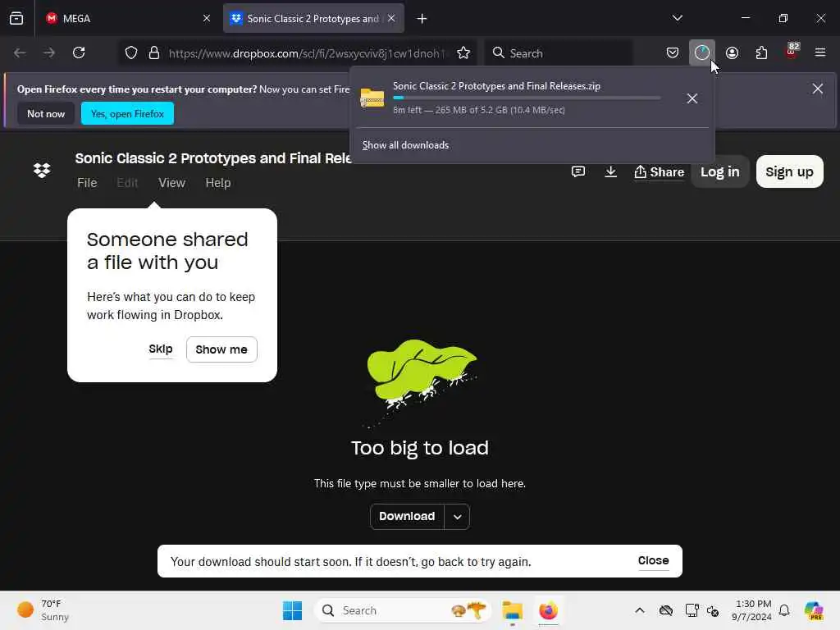Close the download starting message
The height and width of the screenshot is (630, 840).
coord(654,561)
